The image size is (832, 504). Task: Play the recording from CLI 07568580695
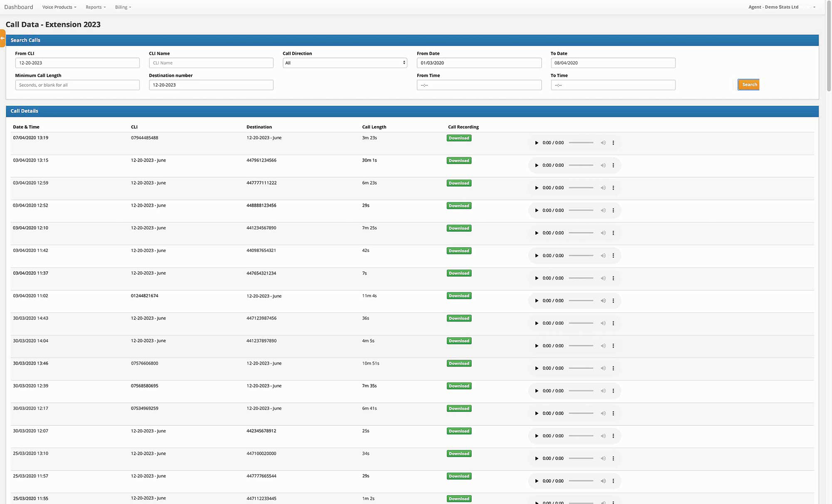(x=537, y=391)
